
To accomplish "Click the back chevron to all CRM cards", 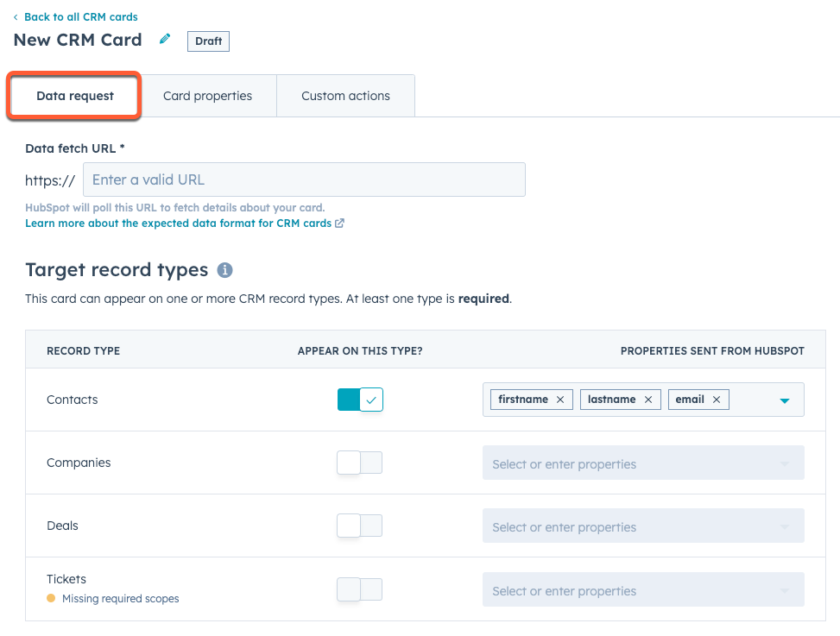I will [x=16, y=17].
